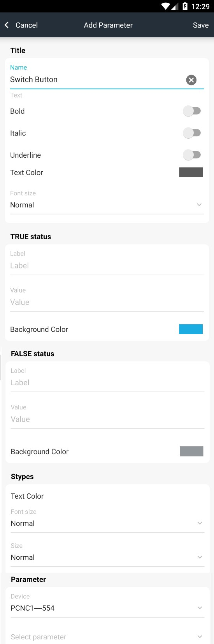Pick the Title Text Color swatch

coord(191,172)
